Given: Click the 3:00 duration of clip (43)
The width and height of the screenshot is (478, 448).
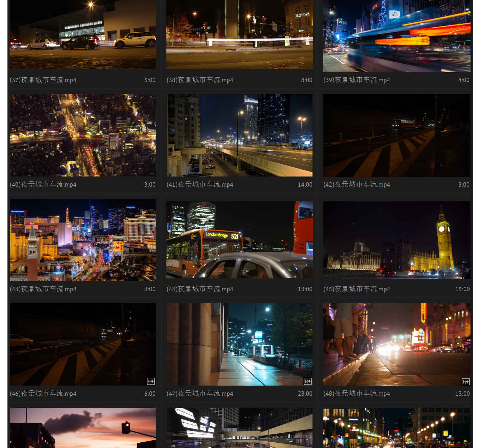Looking at the screenshot, I should [x=150, y=289].
